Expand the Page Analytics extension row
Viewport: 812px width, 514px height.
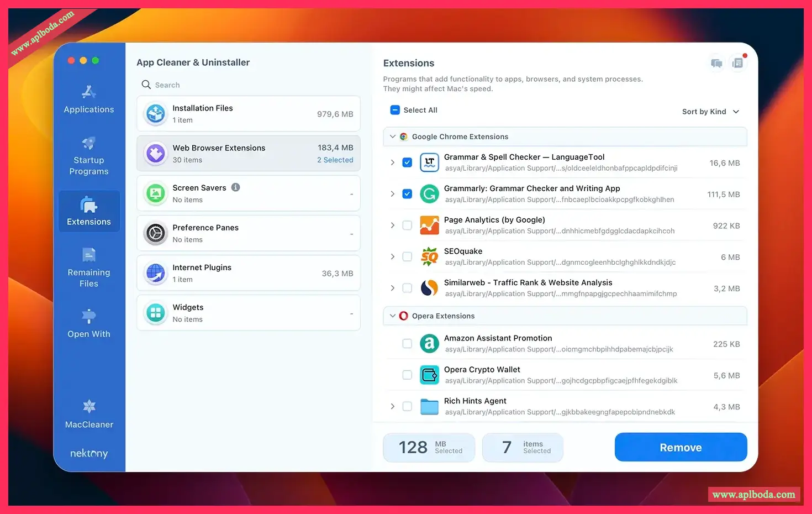click(x=393, y=225)
